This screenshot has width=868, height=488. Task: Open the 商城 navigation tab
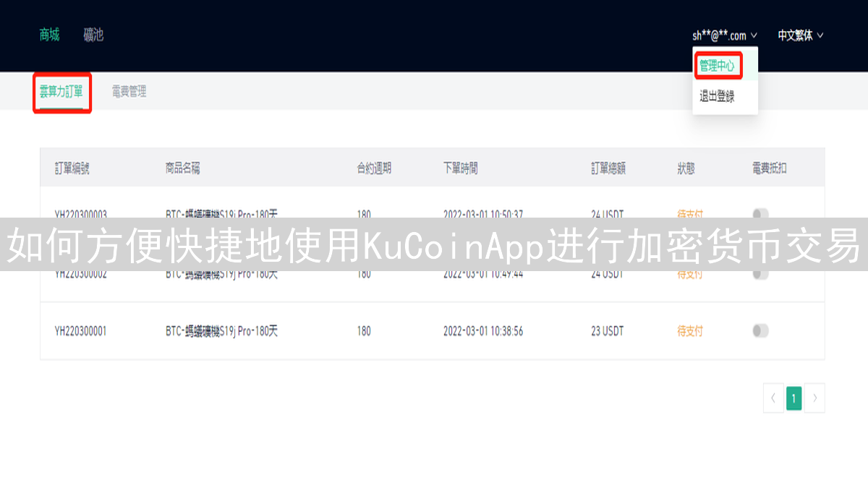coord(49,35)
